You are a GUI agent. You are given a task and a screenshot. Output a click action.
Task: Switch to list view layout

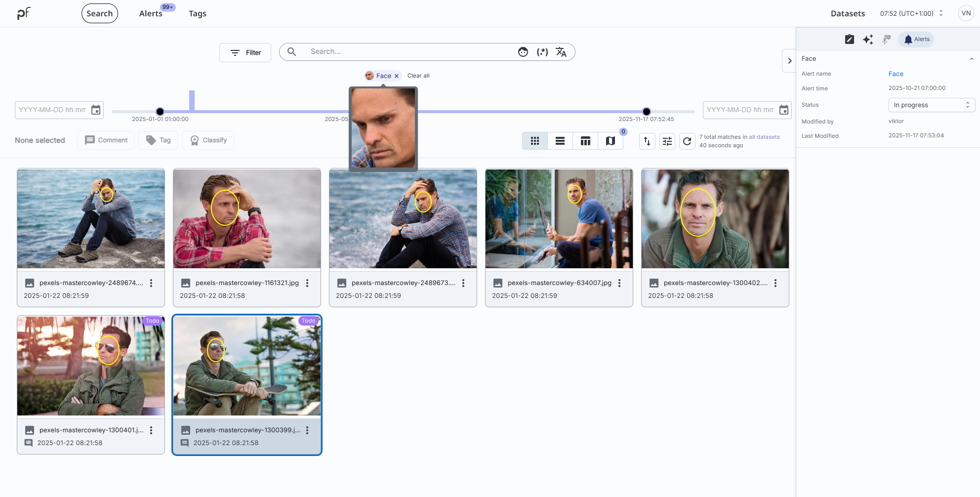click(560, 141)
